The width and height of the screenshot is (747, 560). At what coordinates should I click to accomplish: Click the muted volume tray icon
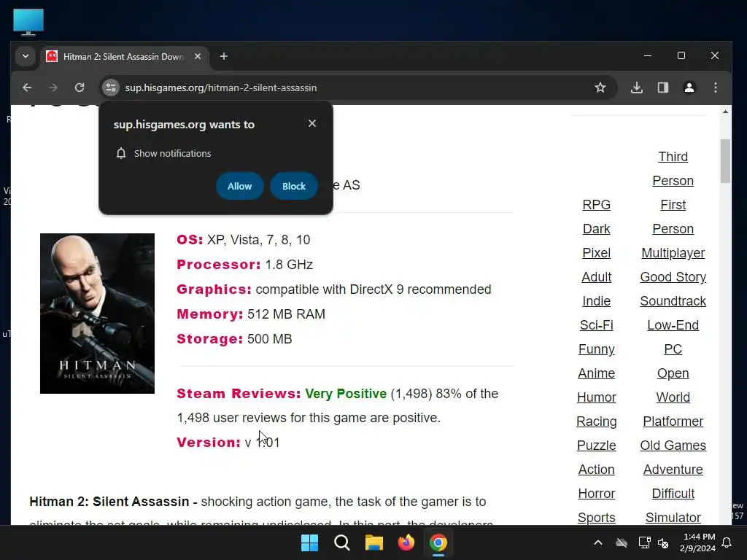pos(663,542)
